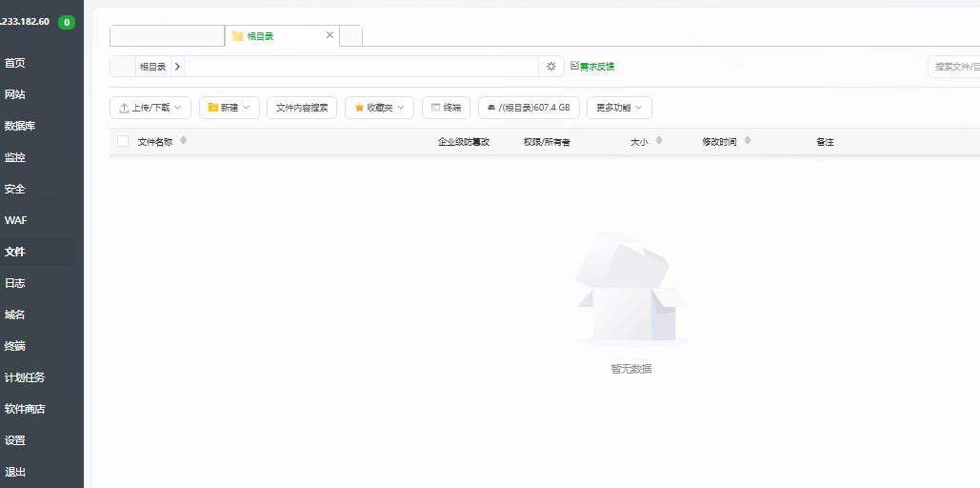This screenshot has width=980, height=488.
Task: Sort by 修改时间 modified time column
Action: [727, 141]
